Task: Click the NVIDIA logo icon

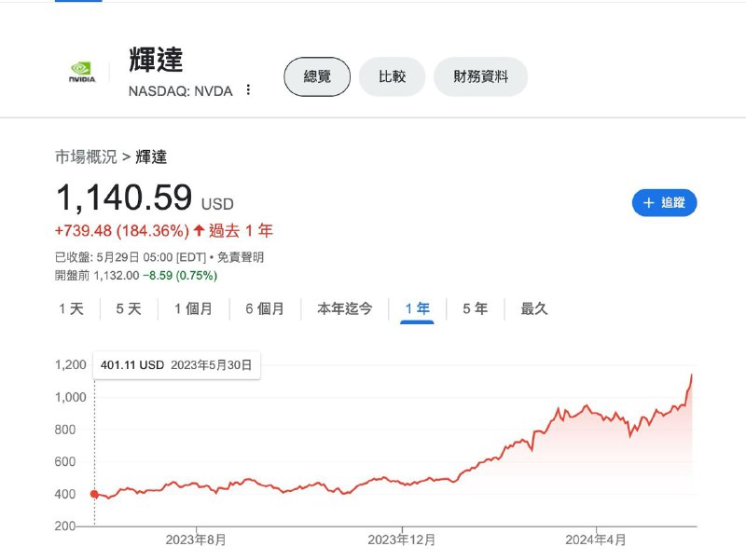Action: [x=82, y=73]
